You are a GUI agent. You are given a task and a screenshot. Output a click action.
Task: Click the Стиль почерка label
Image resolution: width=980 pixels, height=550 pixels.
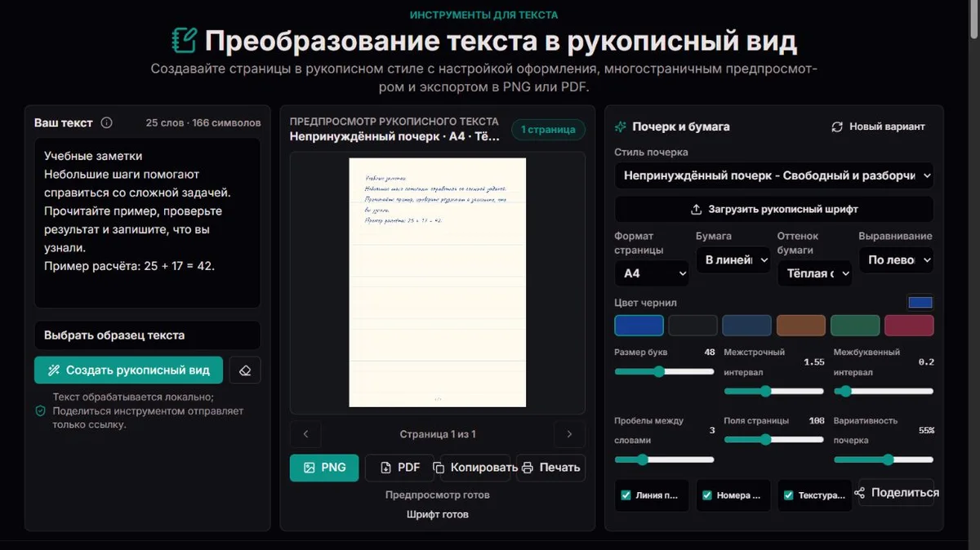pyautogui.click(x=651, y=152)
